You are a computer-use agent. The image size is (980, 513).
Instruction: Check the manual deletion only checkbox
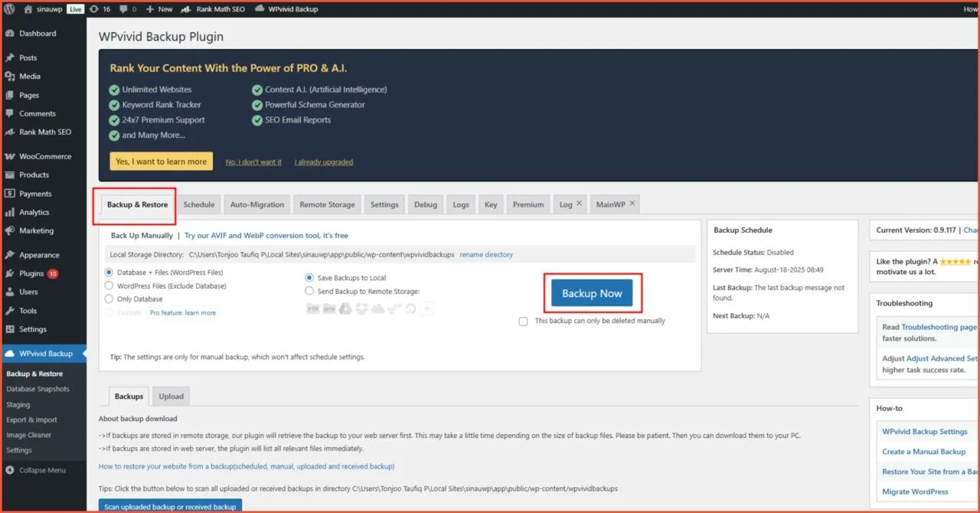point(524,321)
